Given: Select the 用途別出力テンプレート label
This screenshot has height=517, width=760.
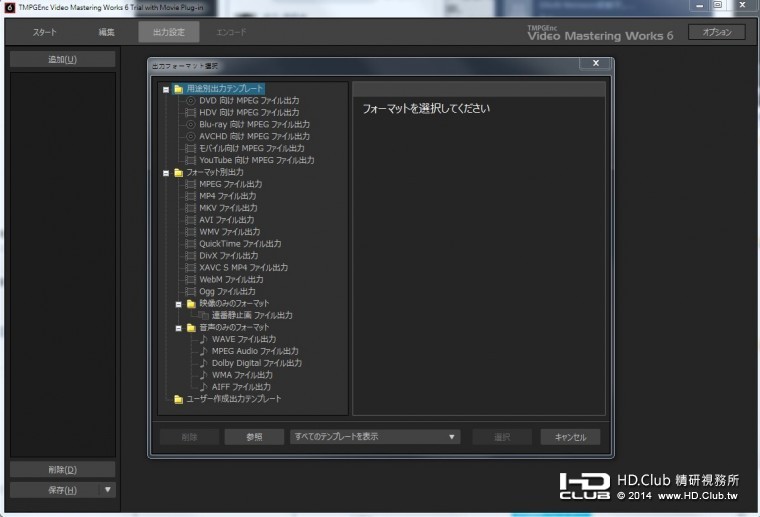Looking at the screenshot, I should (225, 89).
